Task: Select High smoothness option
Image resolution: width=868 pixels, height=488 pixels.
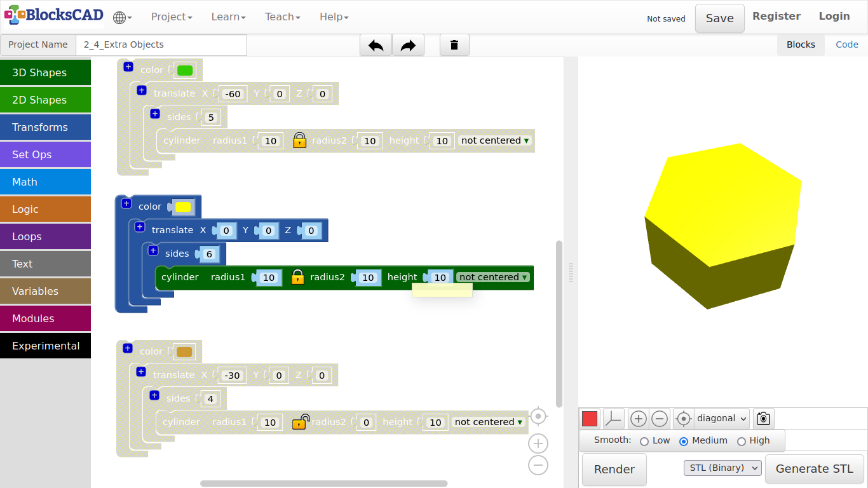Action: [741, 441]
